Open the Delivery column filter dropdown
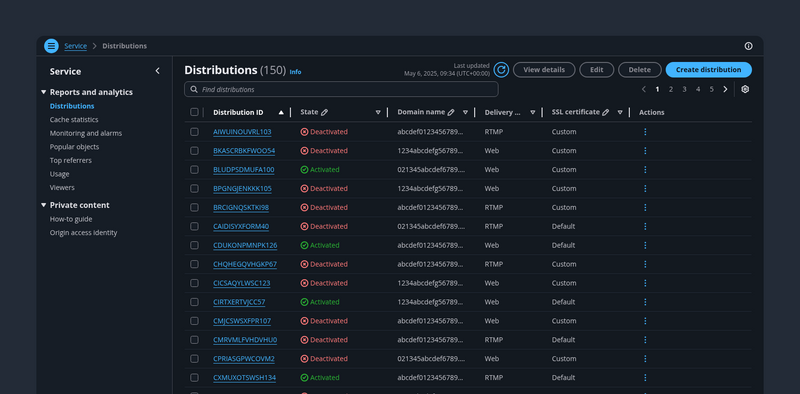Image resolution: width=800 pixels, height=394 pixels. pyautogui.click(x=533, y=112)
